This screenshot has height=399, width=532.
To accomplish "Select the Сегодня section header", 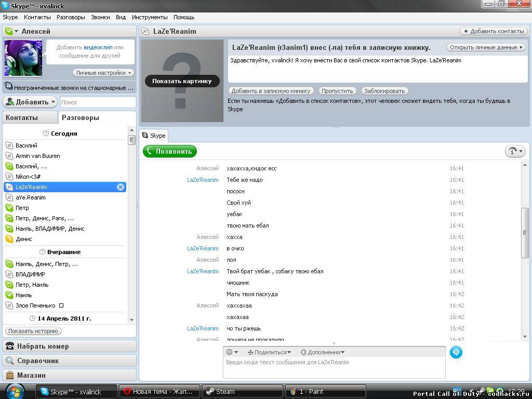I will [x=60, y=134].
